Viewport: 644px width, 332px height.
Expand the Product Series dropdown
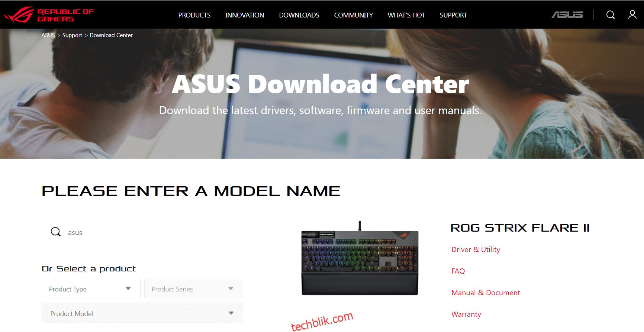[x=194, y=289]
